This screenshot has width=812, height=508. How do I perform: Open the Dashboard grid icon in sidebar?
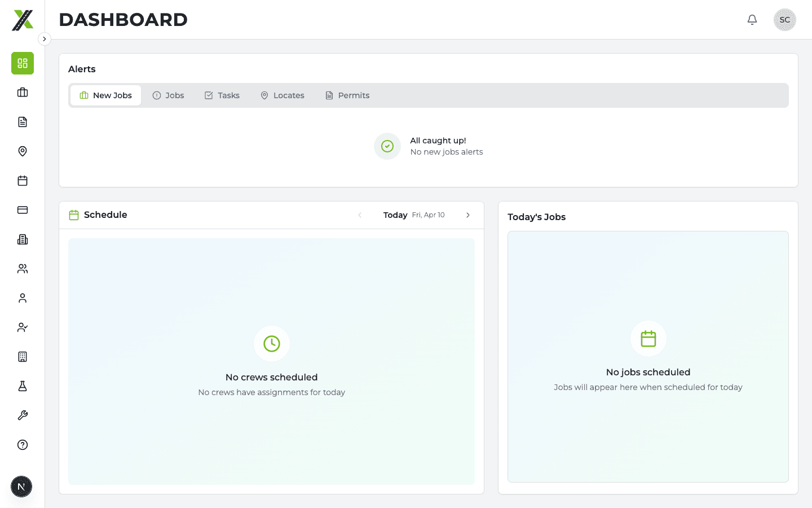[23, 63]
